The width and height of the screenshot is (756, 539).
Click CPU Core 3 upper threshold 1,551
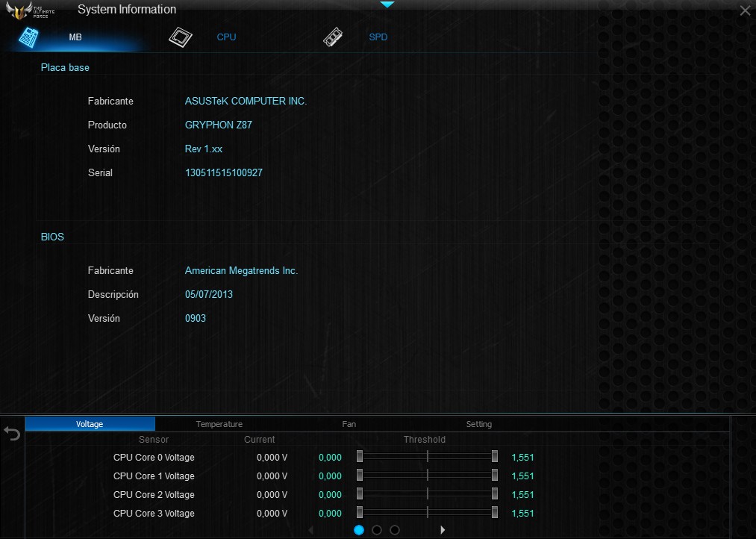point(522,514)
